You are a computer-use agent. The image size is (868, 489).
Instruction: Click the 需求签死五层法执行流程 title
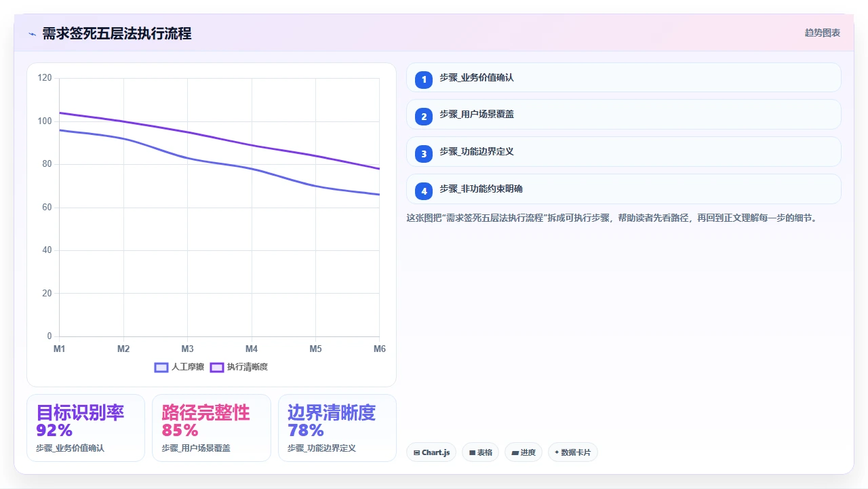coord(117,33)
